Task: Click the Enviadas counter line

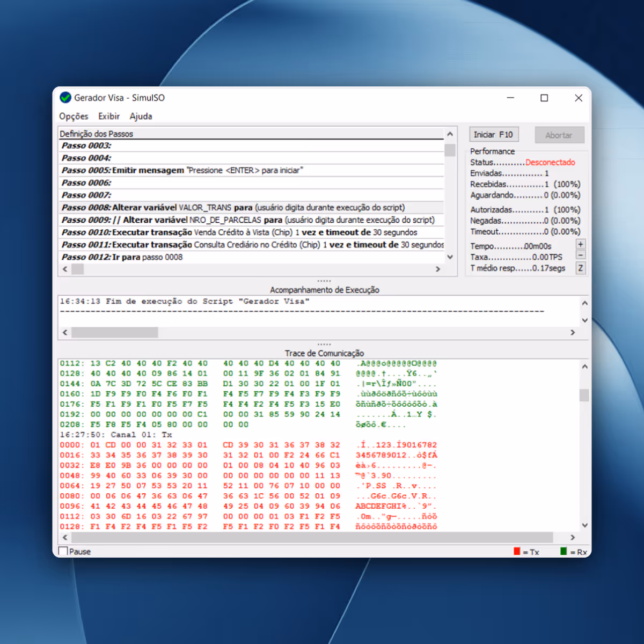Action: [509, 173]
